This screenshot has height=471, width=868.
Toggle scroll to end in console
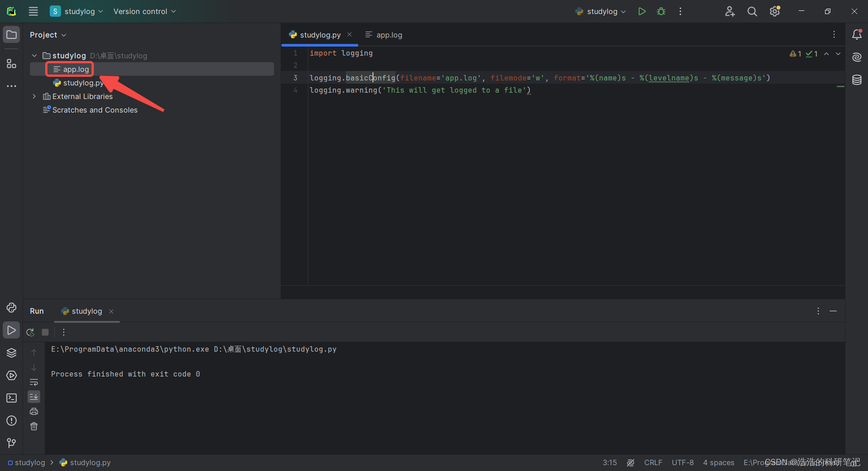click(x=34, y=397)
